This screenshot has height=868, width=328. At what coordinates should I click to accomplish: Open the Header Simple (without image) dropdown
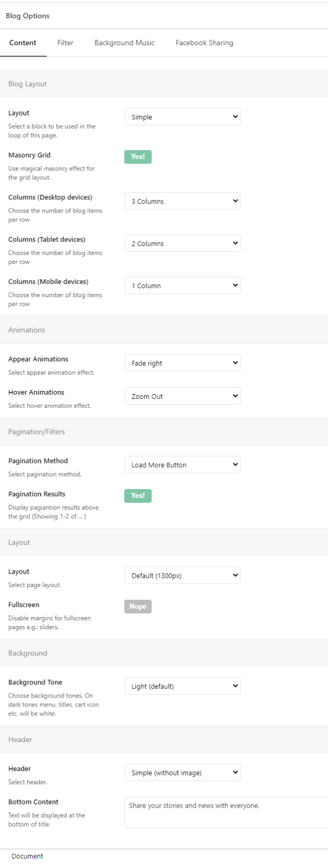(x=183, y=772)
